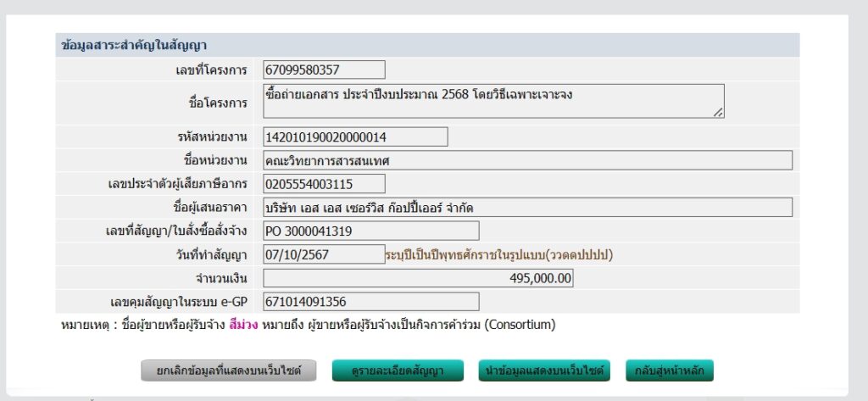Click the project number field 67099580357
This screenshot has height=401, width=868.
[324, 70]
